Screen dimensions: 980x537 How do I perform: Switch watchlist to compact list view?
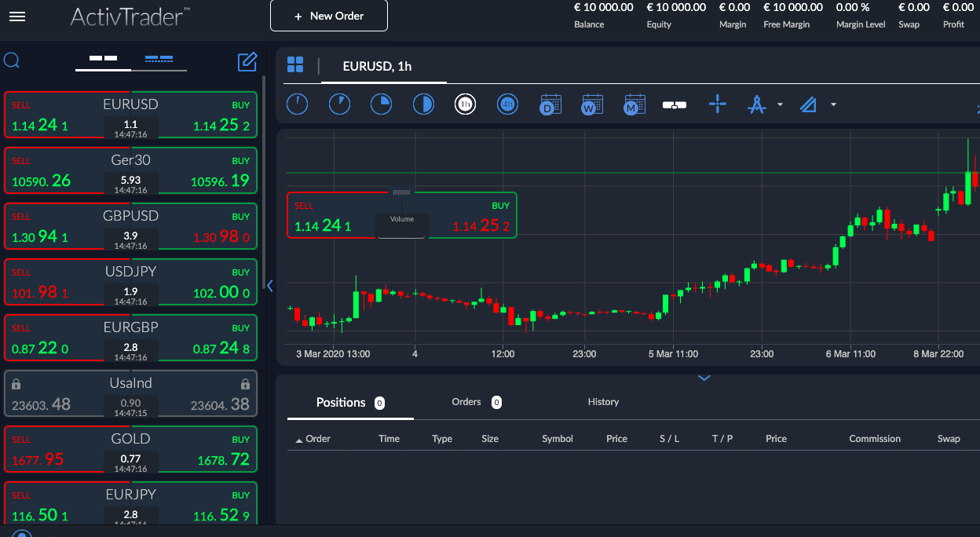[159, 59]
